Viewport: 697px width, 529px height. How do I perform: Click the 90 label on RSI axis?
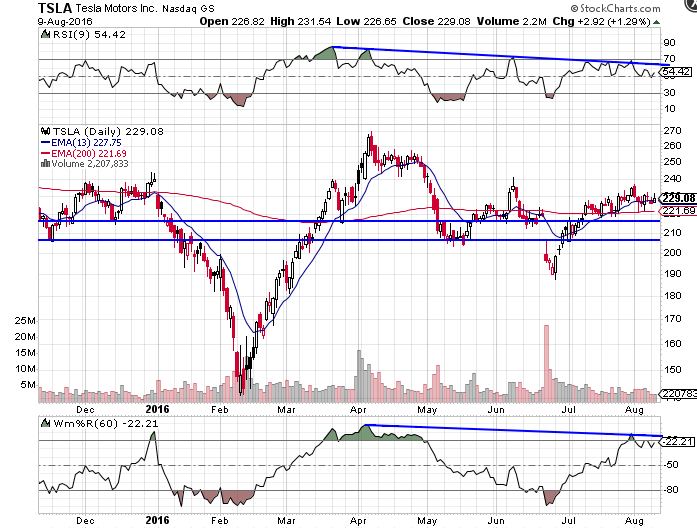[669, 43]
